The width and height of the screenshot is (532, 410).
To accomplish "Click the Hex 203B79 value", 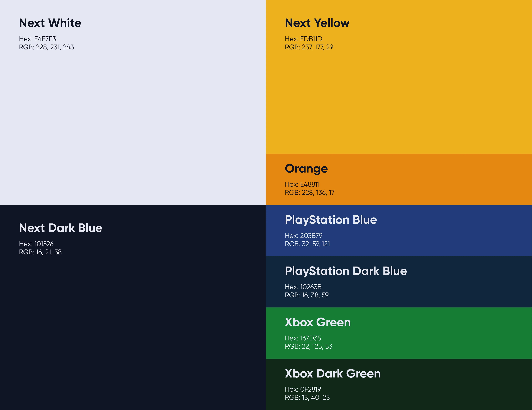I will pos(304,236).
